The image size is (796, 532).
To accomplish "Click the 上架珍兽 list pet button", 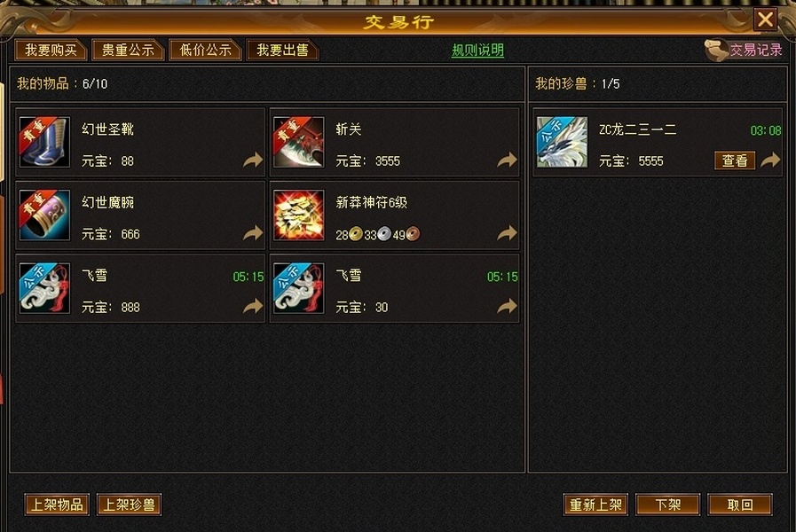I will (x=129, y=505).
